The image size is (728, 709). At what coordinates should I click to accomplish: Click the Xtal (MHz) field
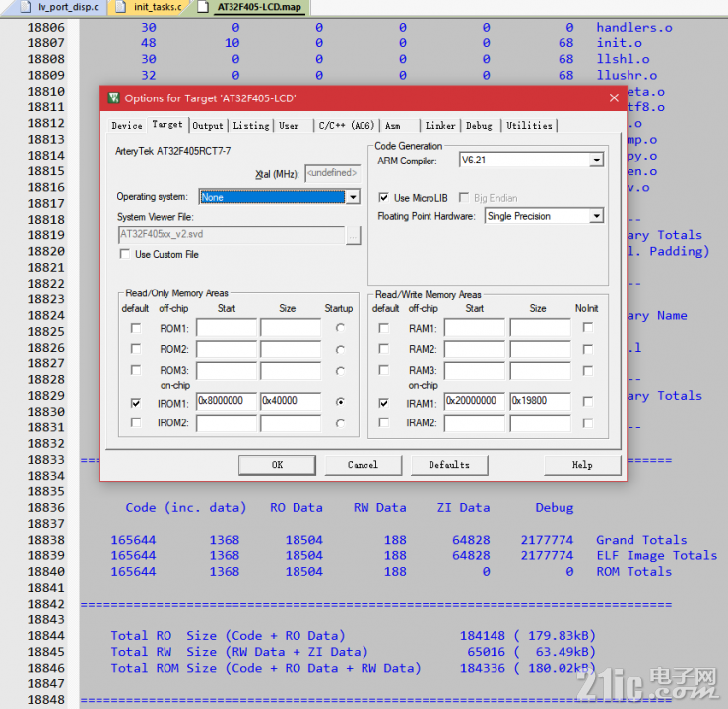(332, 173)
